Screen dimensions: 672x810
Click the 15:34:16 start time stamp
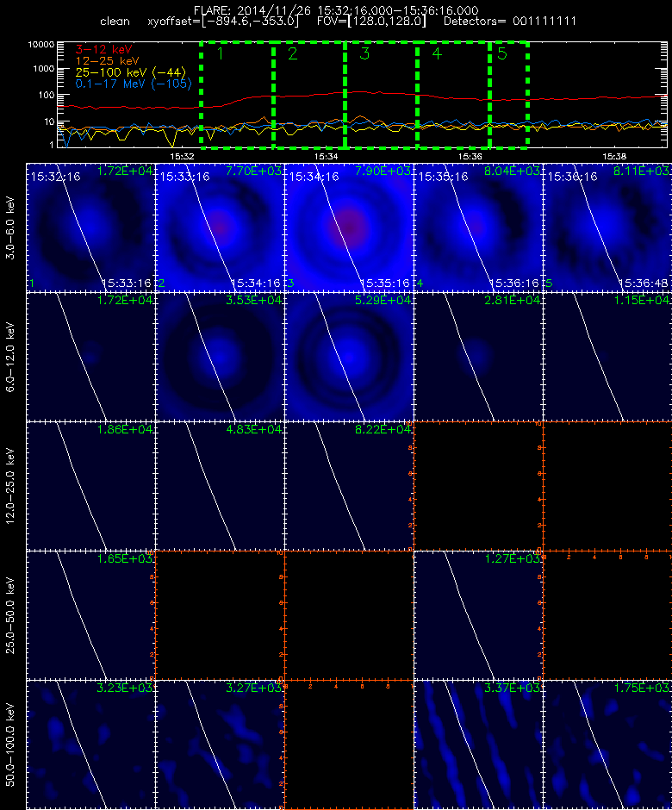314,177
